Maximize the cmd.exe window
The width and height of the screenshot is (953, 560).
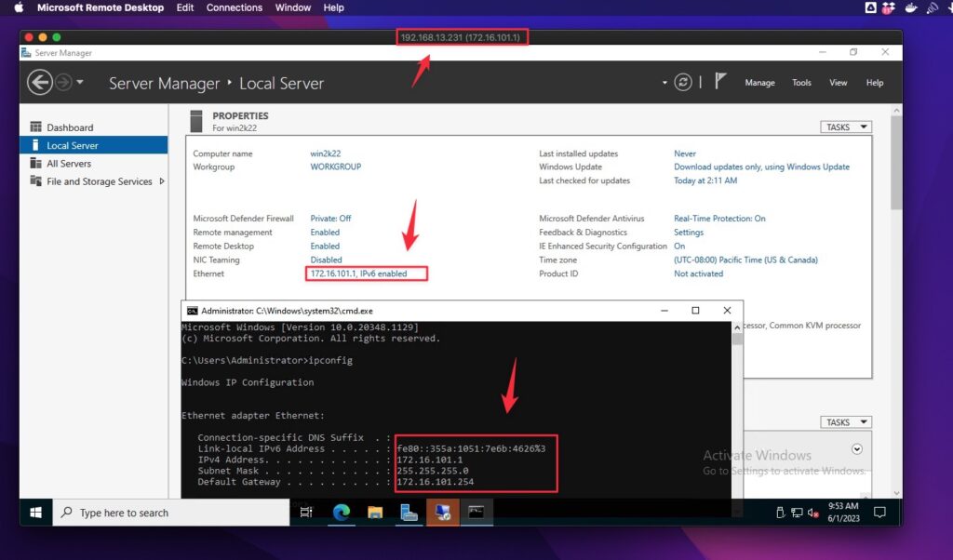pyautogui.click(x=695, y=311)
